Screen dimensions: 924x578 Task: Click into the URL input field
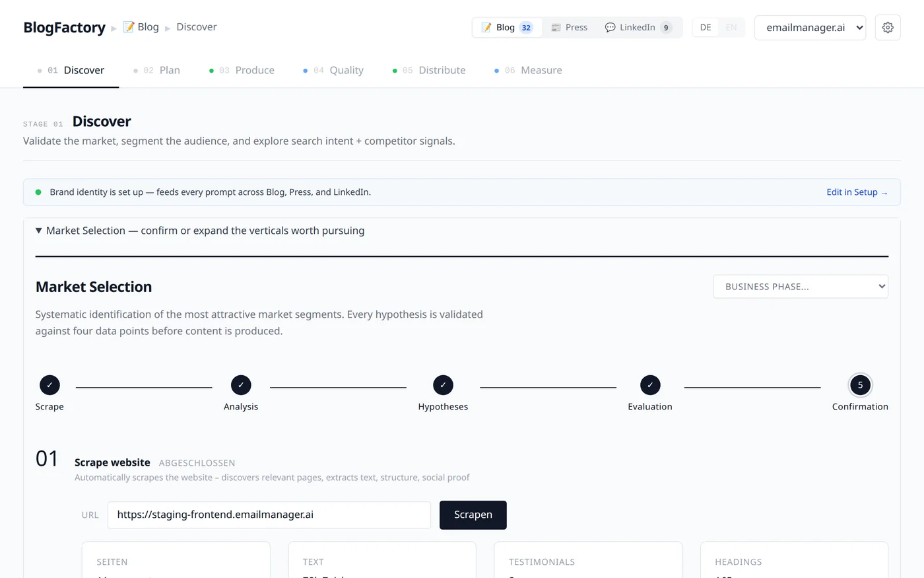269,515
